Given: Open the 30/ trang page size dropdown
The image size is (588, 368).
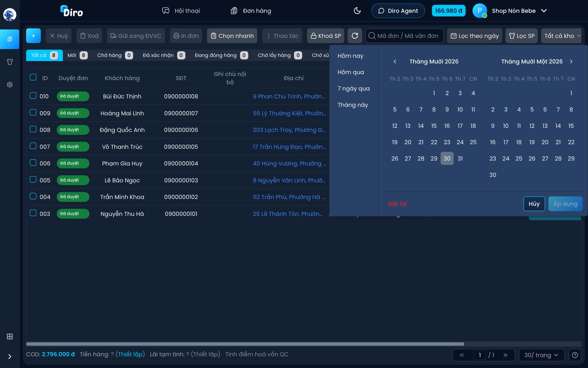Looking at the screenshot, I should tap(541, 355).
